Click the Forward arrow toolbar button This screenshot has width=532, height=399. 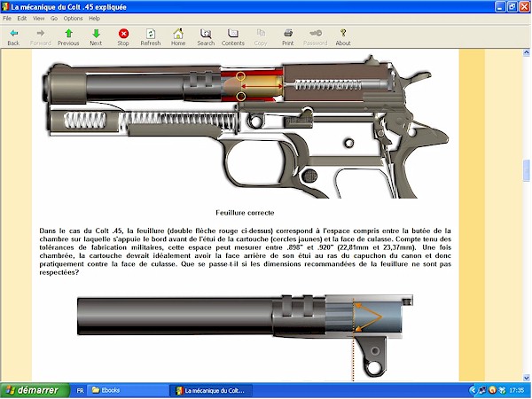(41, 37)
